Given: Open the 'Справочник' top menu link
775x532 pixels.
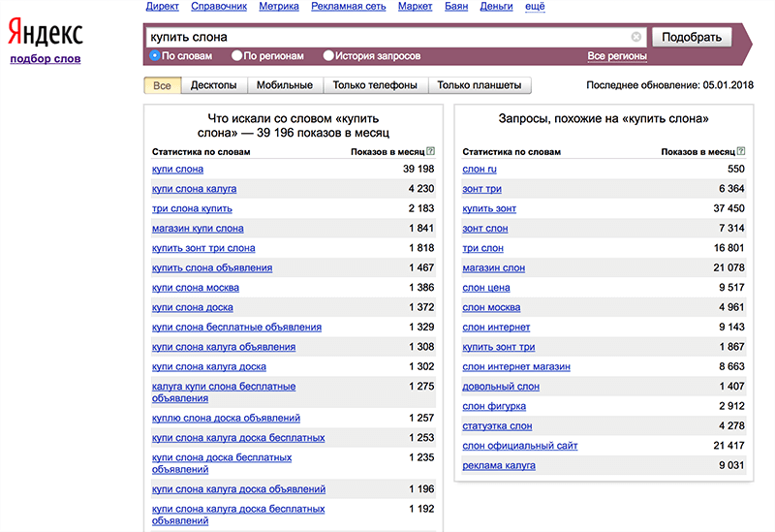Looking at the screenshot, I should [219, 7].
